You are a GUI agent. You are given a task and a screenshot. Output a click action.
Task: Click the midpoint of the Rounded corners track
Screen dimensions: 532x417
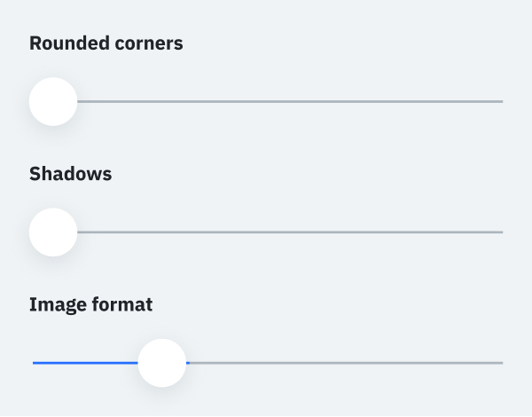pyautogui.click(x=267, y=101)
